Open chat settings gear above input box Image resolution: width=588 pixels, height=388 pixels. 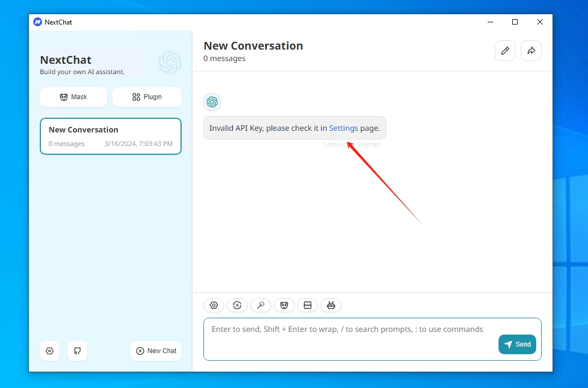[x=214, y=305]
